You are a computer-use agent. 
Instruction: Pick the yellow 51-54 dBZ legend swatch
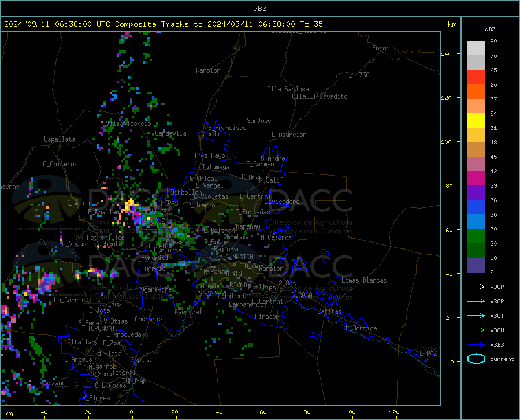pos(476,121)
